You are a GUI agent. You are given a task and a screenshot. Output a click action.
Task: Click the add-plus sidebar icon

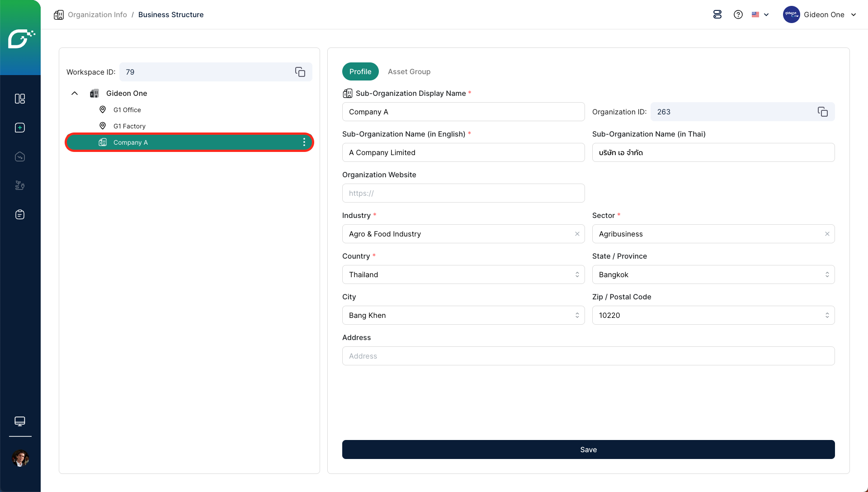pos(20,128)
